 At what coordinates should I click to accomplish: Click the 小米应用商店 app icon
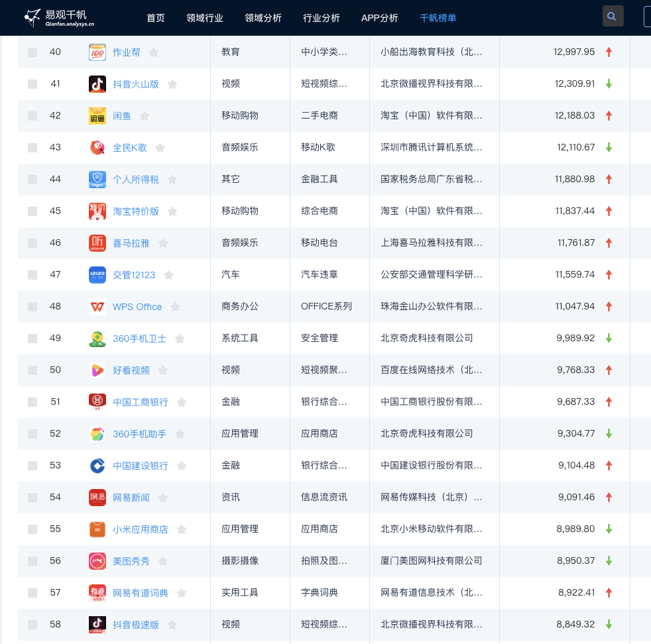[97, 529]
